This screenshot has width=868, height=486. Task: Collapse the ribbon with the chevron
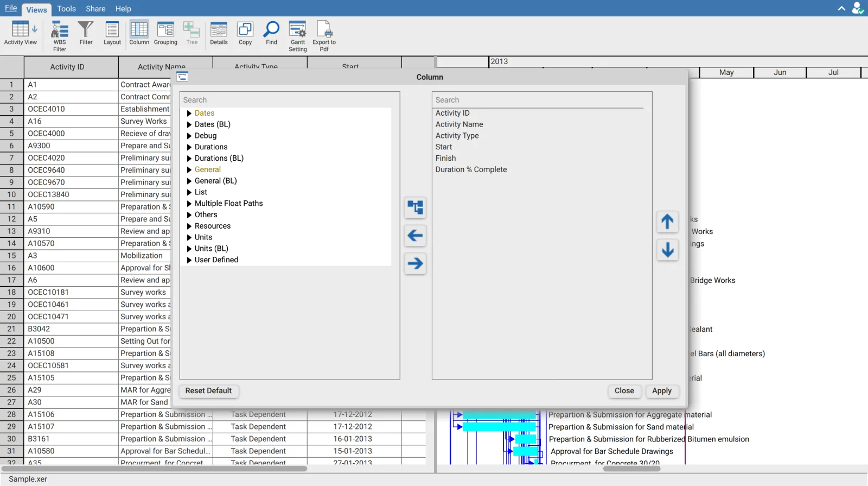[841, 9]
